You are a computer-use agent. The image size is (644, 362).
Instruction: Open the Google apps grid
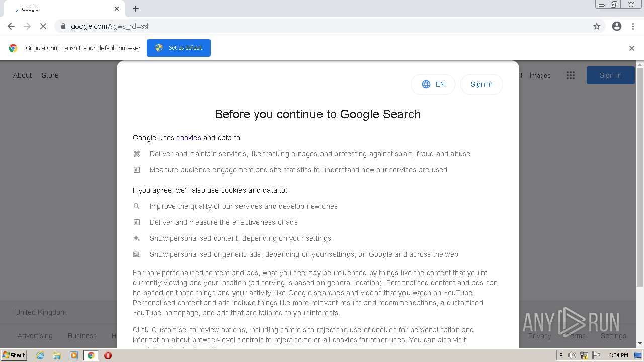(x=570, y=75)
